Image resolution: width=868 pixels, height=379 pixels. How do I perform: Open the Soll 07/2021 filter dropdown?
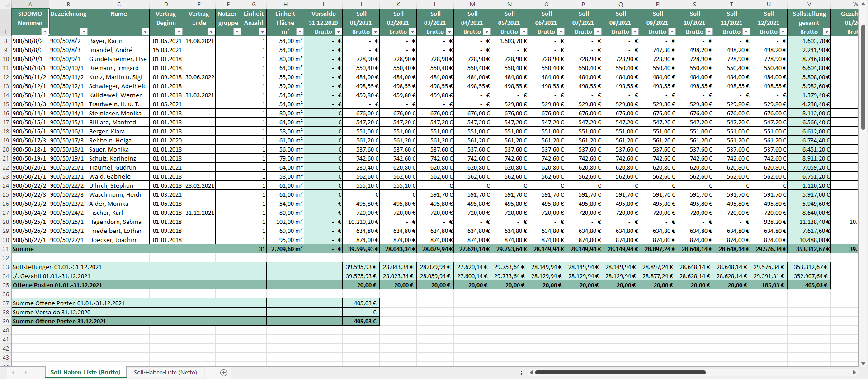(598, 32)
